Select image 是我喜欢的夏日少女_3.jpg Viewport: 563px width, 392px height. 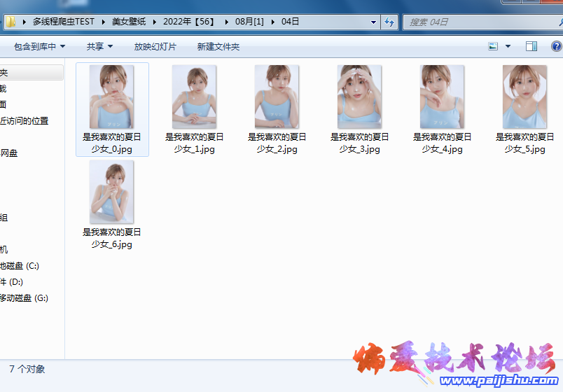click(x=360, y=98)
